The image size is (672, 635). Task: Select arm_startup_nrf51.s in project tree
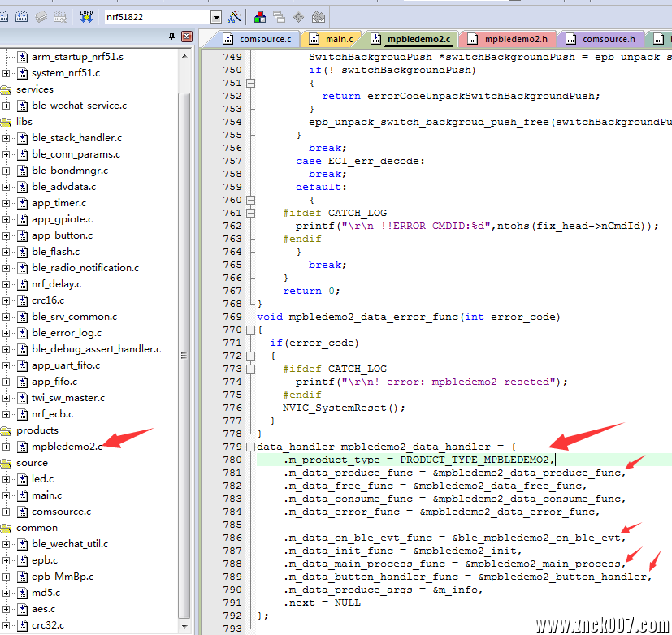[x=77, y=57]
